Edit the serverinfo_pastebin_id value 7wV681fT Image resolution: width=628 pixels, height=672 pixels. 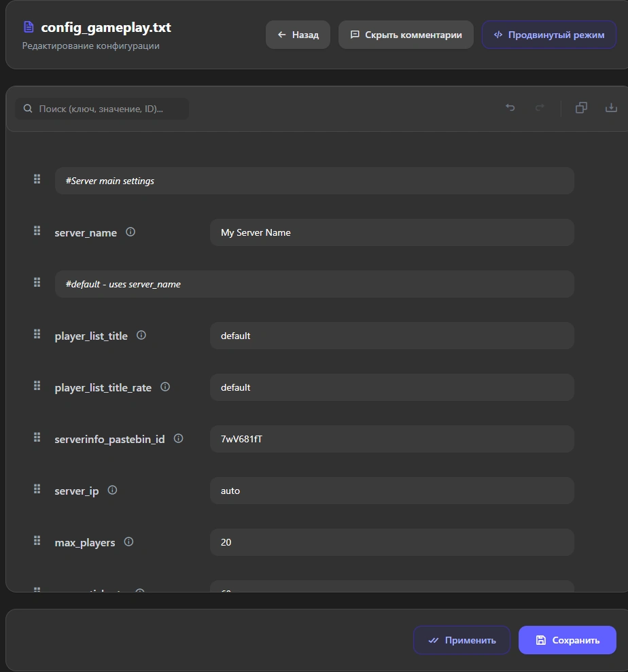point(391,439)
